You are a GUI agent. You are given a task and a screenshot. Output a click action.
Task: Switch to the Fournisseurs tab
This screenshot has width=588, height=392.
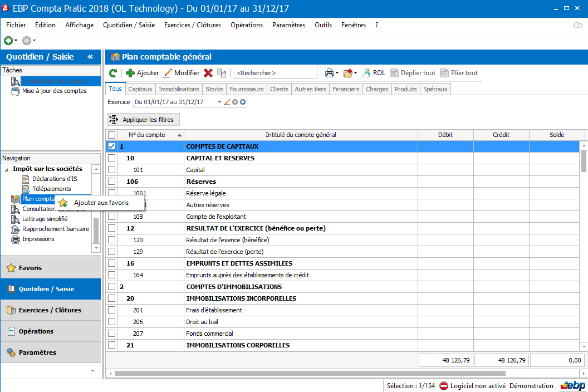click(246, 89)
